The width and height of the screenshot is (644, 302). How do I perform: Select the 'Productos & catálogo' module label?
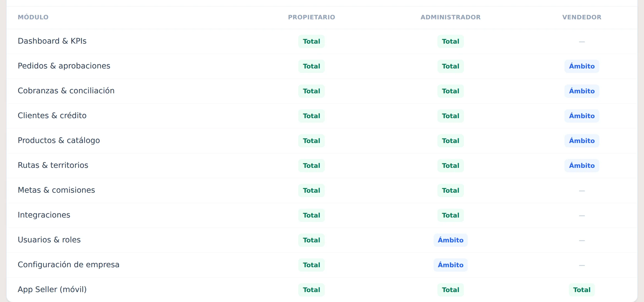[x=59, y=140]
